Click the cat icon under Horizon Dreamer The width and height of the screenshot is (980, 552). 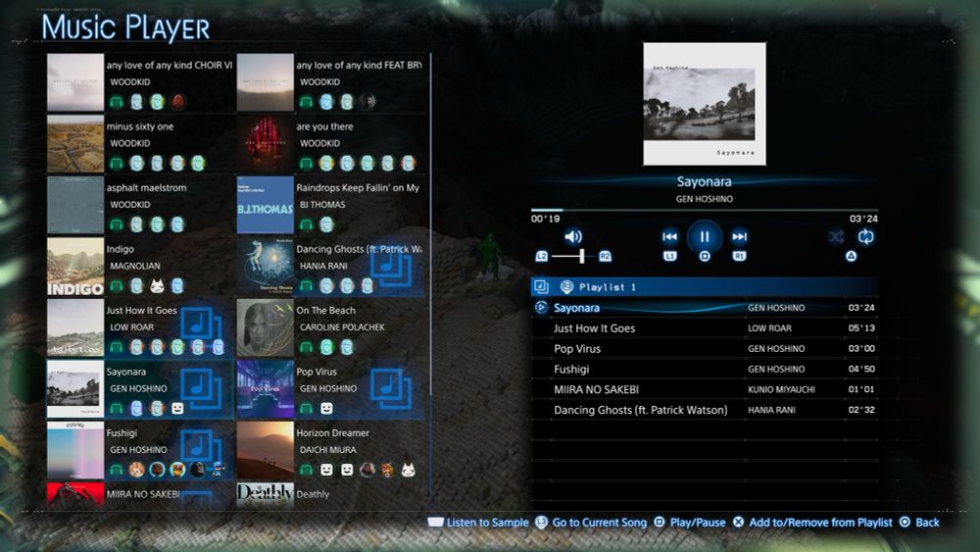tap(408, 470)
